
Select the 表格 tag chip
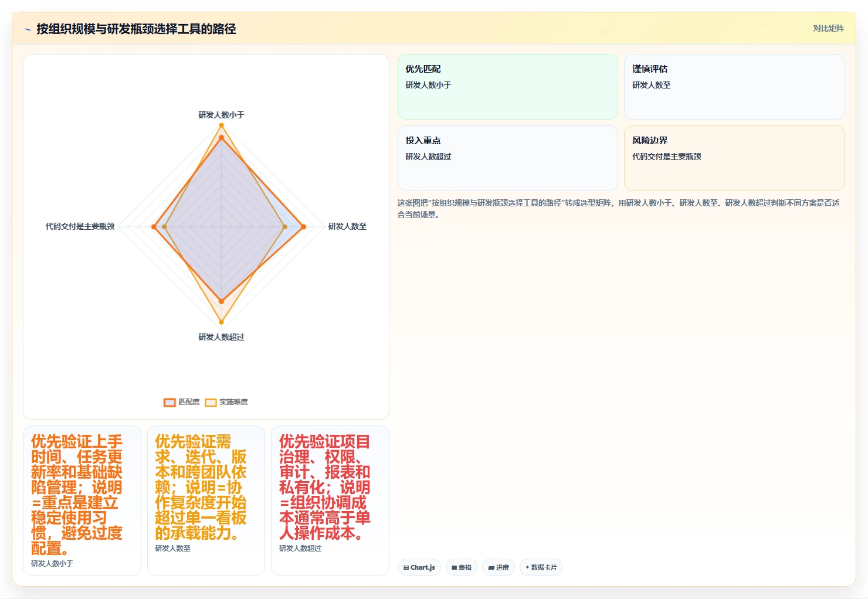tap(462, 567)
